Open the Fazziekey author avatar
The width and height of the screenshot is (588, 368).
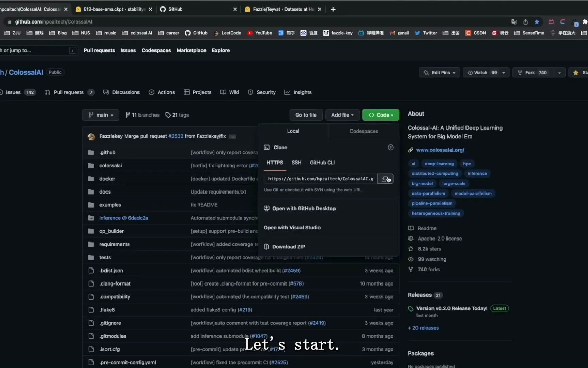pyautogui.click(x=92, y=136)
